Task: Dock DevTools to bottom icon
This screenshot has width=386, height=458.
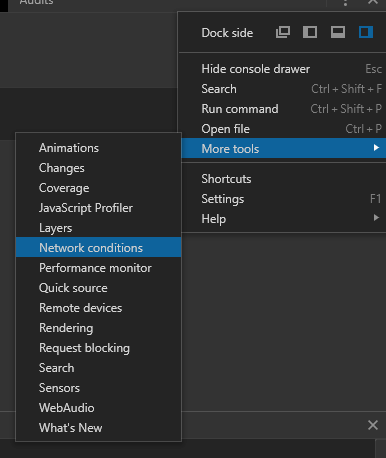Action: coord(338,32)
